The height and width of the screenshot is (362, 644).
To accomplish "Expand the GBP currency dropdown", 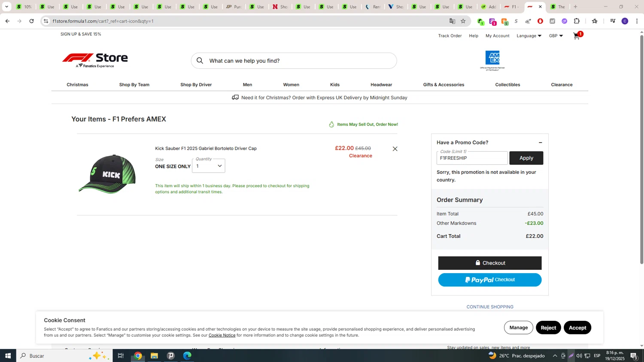I will 556,36.
